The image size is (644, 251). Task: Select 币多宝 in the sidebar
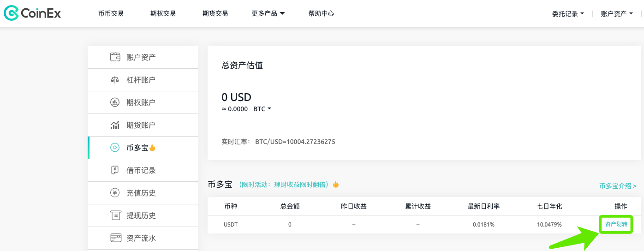tap(143, 148)
